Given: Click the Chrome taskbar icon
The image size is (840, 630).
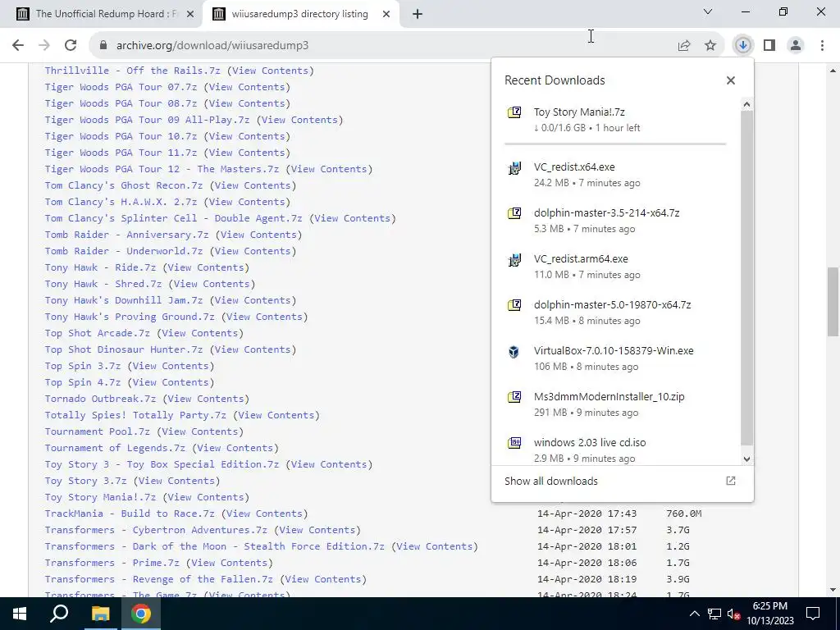Looking at the screenshot, I should 141,614.
